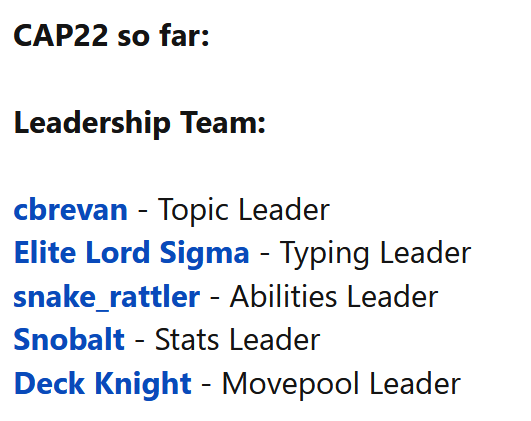Open the Elite Lord Sigma profile link
Screen dimensions: 531x421
tap(132, 253)
